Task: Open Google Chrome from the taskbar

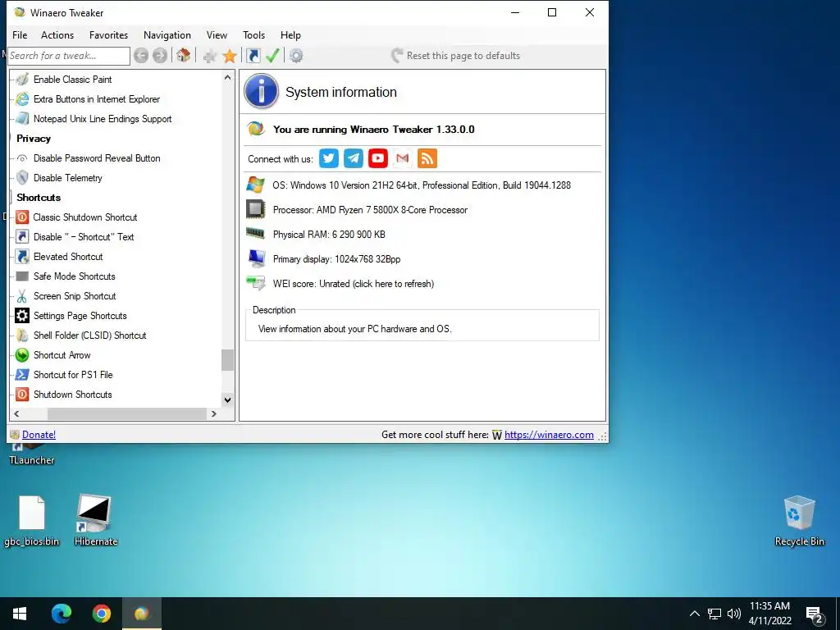Action: point(101,614)
